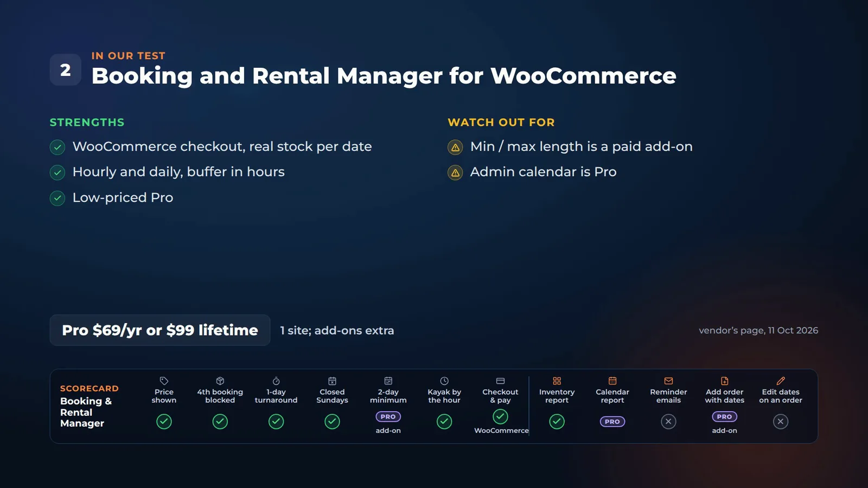This screenshot has width=868, height=488.
Task: Click the 'SCORECARD' label
Action: tap(90, 388)
